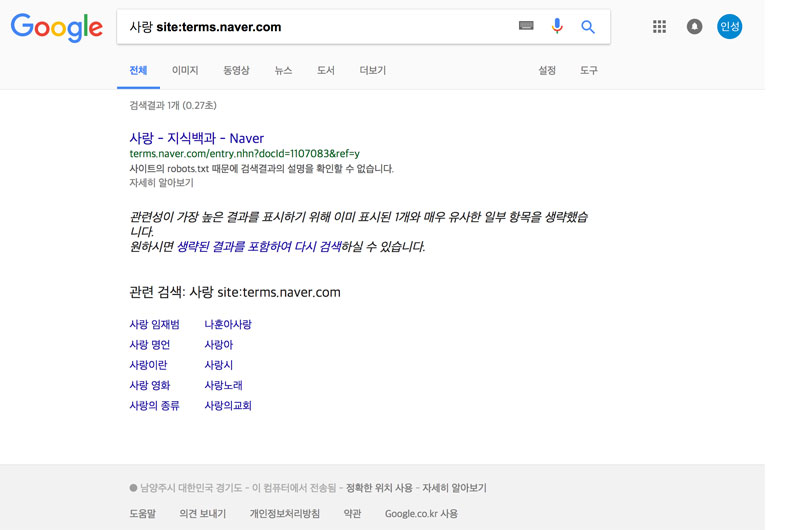The image size is (800, 530).
Task: Select related search 사랑의교회
Action: 228,406
